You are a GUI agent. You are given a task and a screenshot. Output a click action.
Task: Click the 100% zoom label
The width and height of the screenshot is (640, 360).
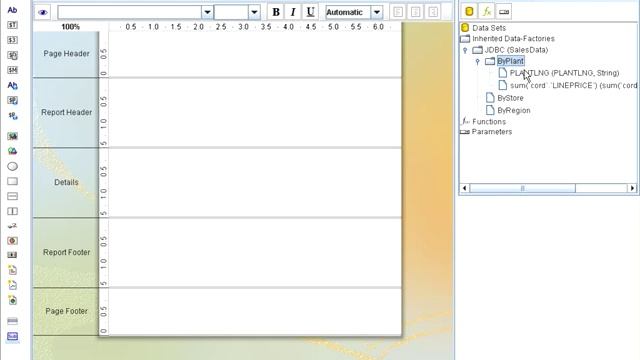(70, 27)
